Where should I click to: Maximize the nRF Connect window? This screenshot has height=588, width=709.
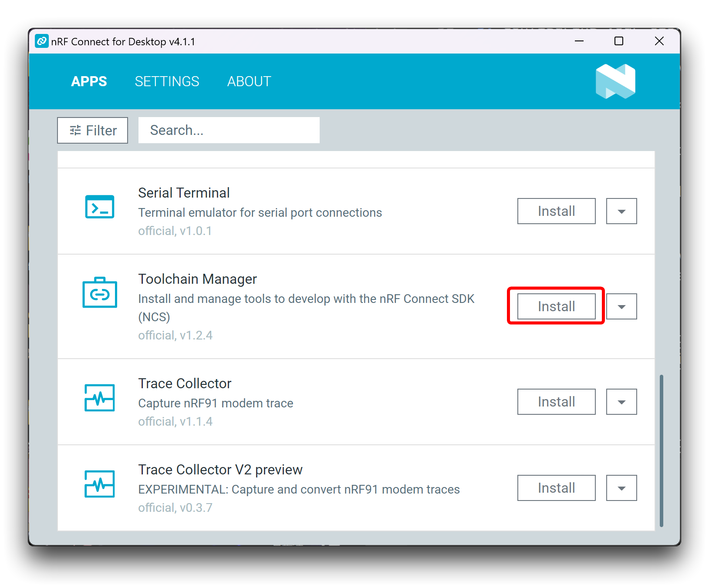coord(619,41)
